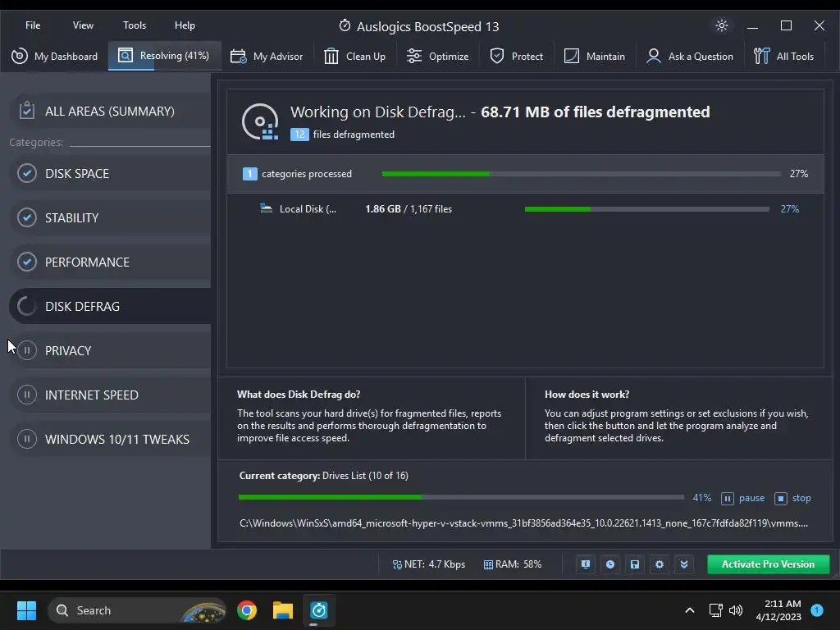
Task: Open the Maintain tab
Action: pos(594,57)
